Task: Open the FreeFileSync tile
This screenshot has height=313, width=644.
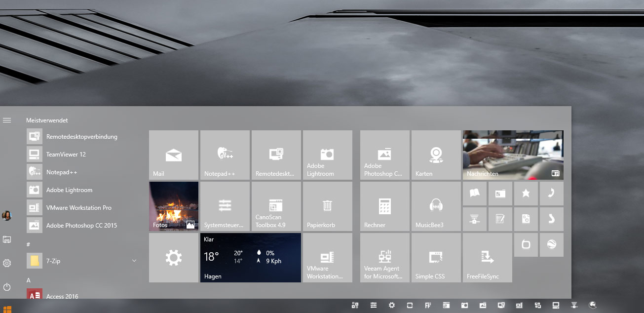Action: click(x=488, y=258)
